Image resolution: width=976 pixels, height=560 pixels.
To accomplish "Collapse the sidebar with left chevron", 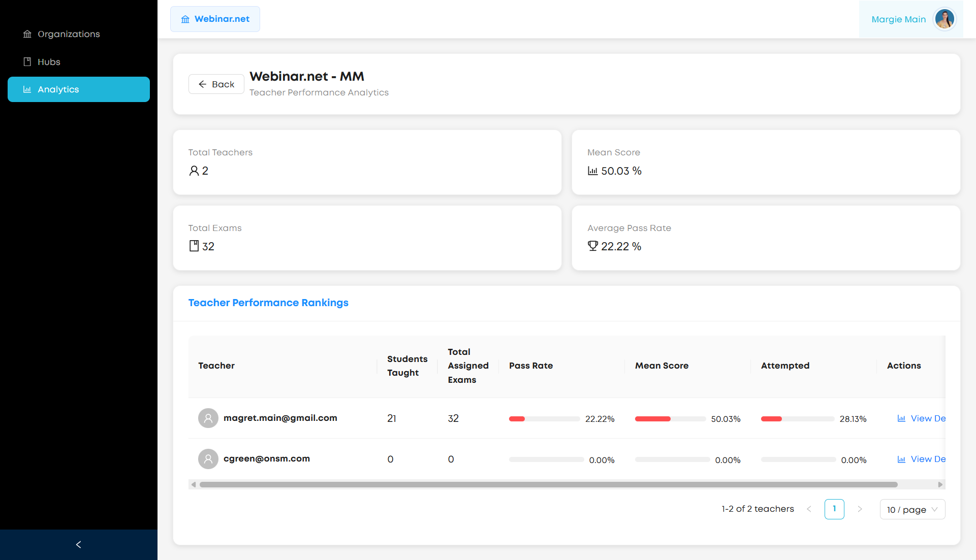I will (78, 545).
